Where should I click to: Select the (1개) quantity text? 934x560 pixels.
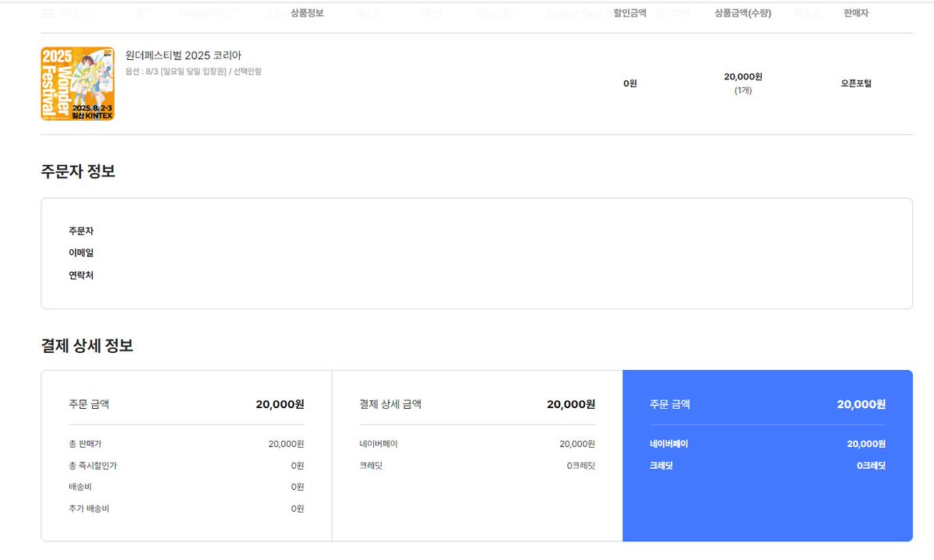(x=743, y=90)
